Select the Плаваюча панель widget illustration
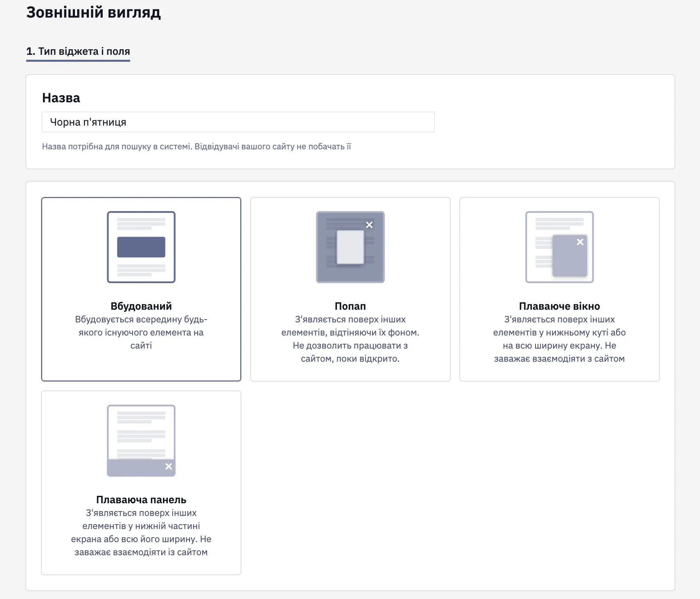 (141, 441)
